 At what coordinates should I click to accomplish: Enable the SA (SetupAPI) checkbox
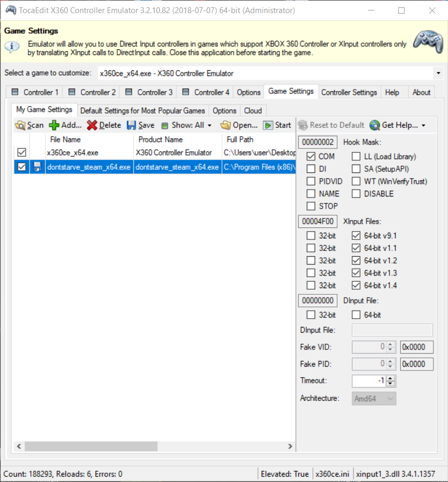point(356,169)
